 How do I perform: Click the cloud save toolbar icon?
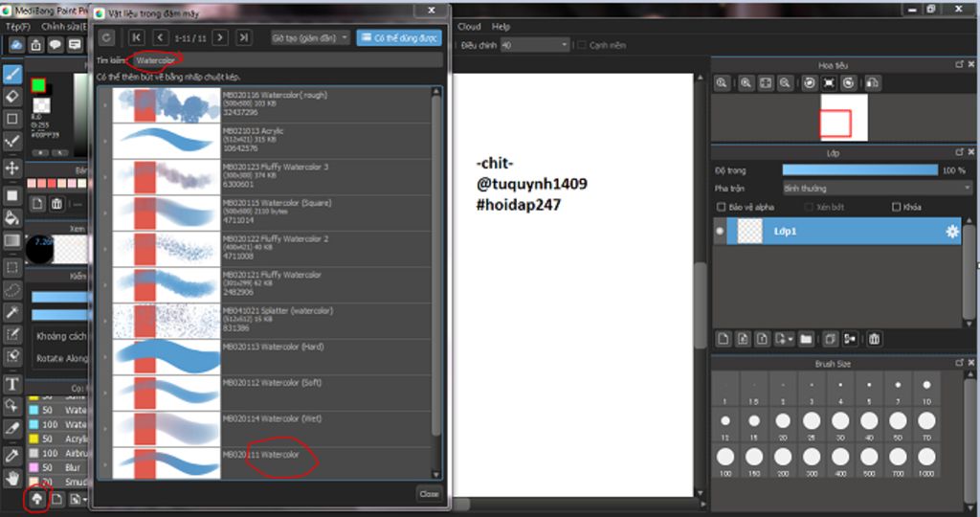tap(17, 45)
